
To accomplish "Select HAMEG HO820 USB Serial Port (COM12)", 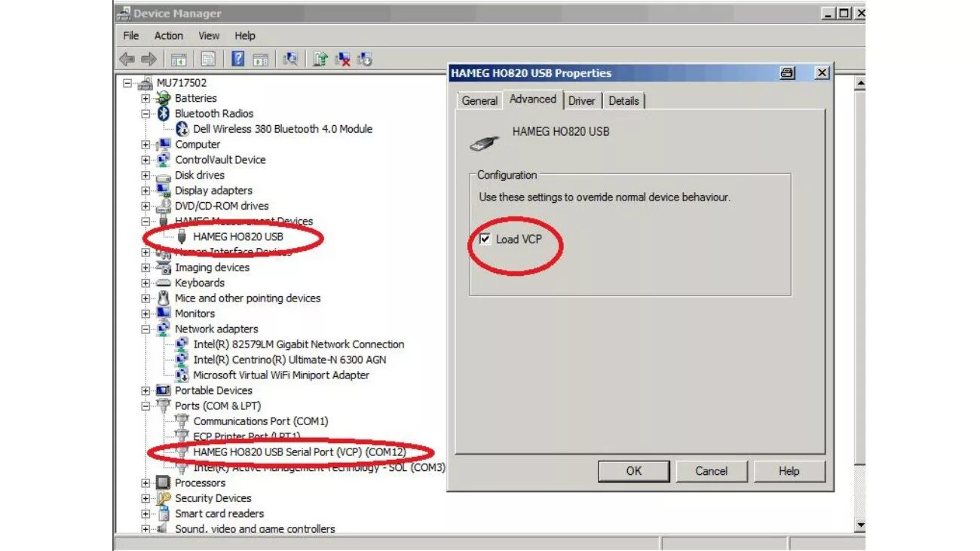I will click(x=299, y=452).
